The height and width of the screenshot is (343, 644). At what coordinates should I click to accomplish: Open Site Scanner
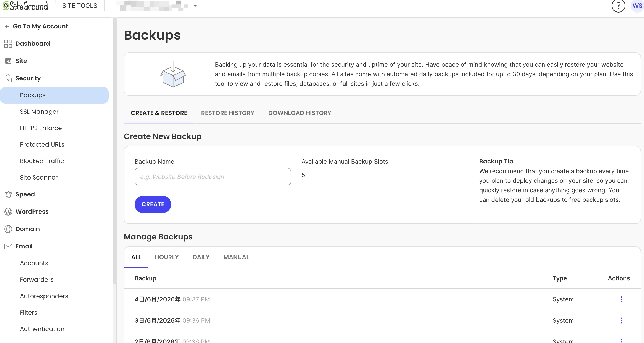click(x=39, y=177)
